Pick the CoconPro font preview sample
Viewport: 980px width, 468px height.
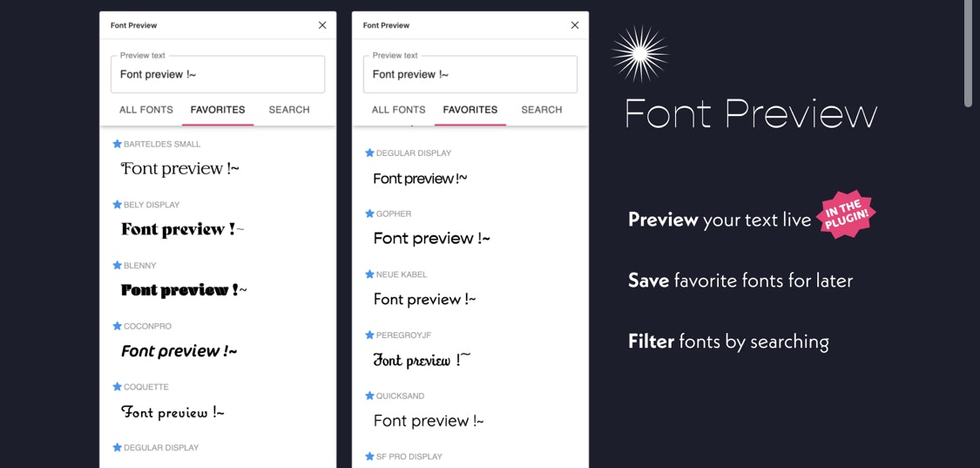(x=179, y=351)
